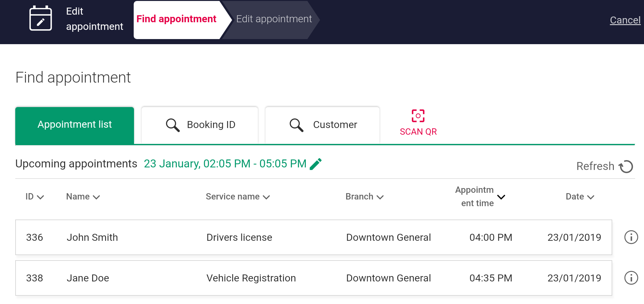This screenshot has width=644, height=304.
Task: Sort by ID column chevron
Action: [x=40, y=197]
